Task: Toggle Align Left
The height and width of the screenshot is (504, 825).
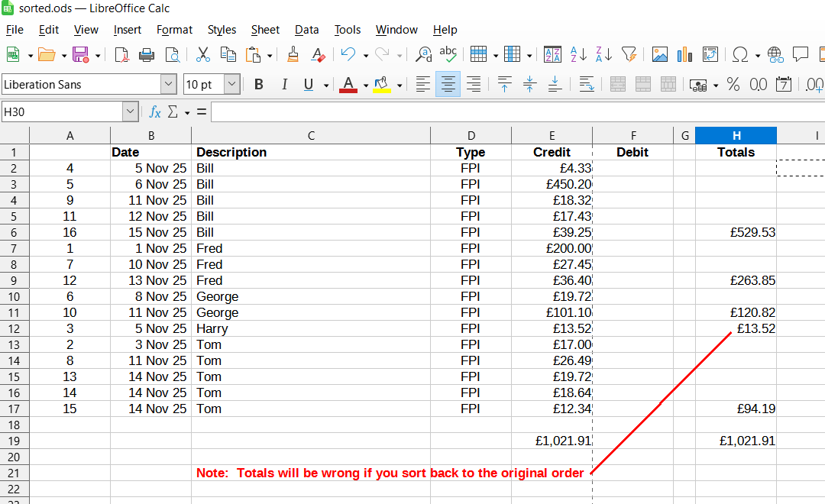Action: click(422, 84)
